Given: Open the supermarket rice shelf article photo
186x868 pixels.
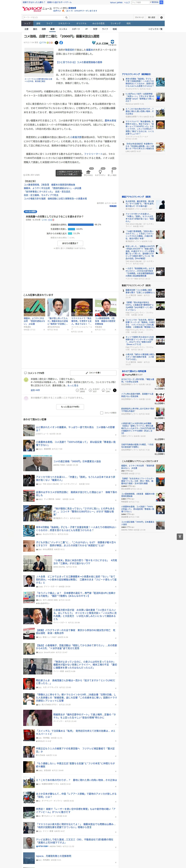Looking at the screenshot, I should [x=39, y=62].
